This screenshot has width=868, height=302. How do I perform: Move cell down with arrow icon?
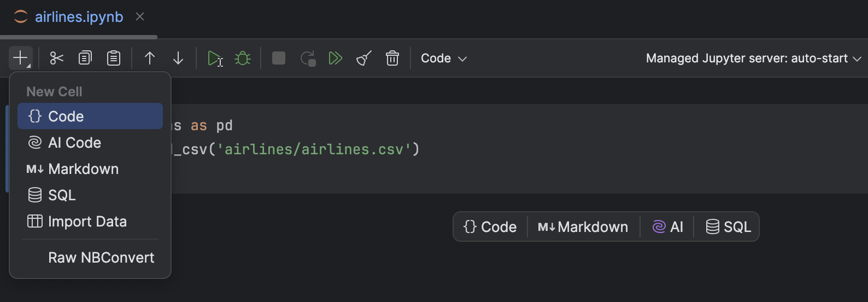coord(178,58)
